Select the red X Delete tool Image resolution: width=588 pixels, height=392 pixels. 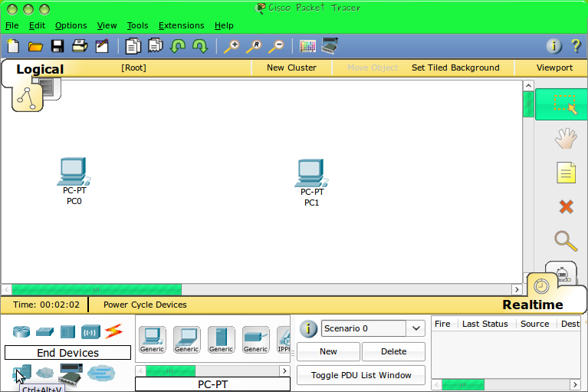click(x=567, y=206)
